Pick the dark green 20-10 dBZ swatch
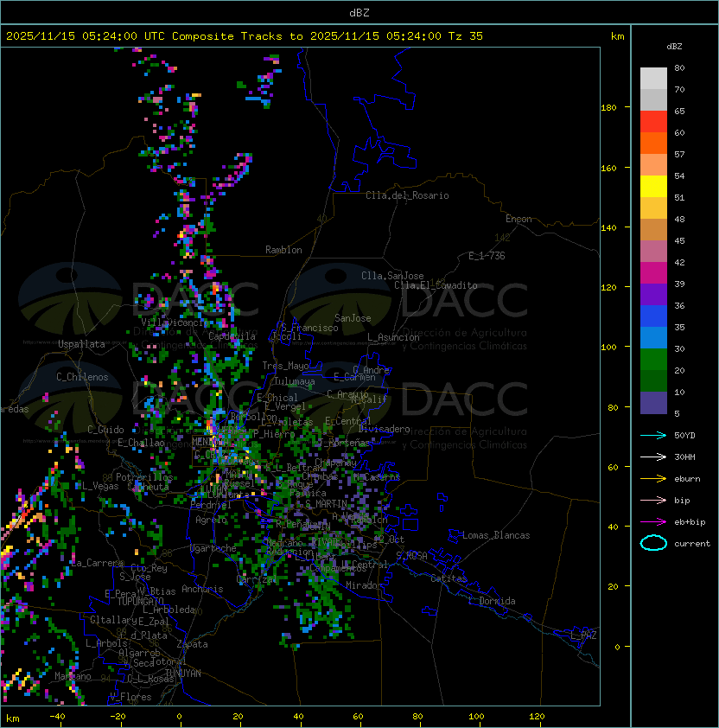This screenshot has width=719, height=728. tap(653, 380)
